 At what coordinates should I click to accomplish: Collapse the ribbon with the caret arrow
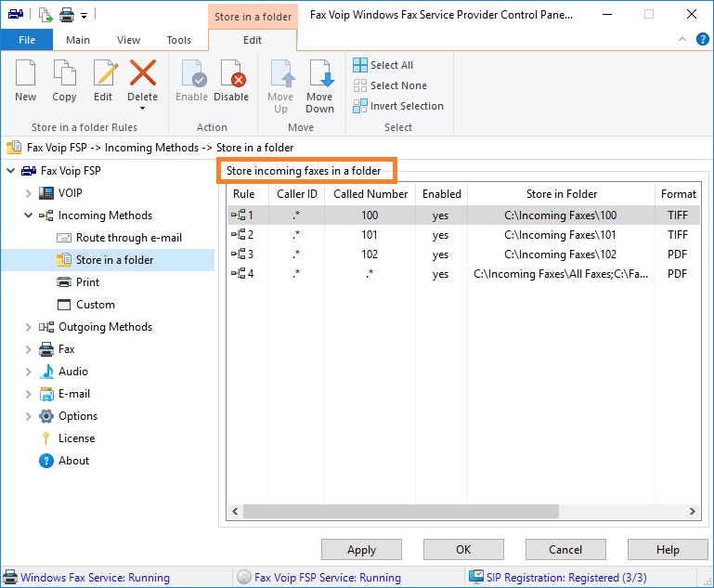pos(682,39)
